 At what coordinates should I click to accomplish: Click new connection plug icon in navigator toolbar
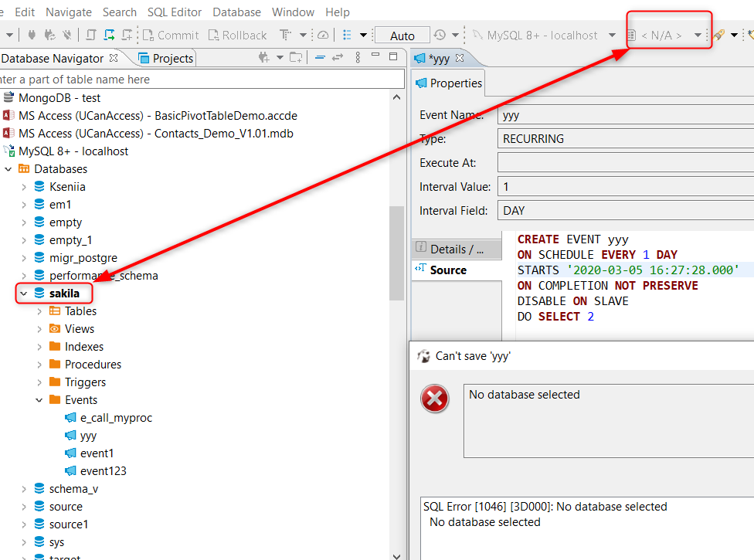[x=263, y=58]
